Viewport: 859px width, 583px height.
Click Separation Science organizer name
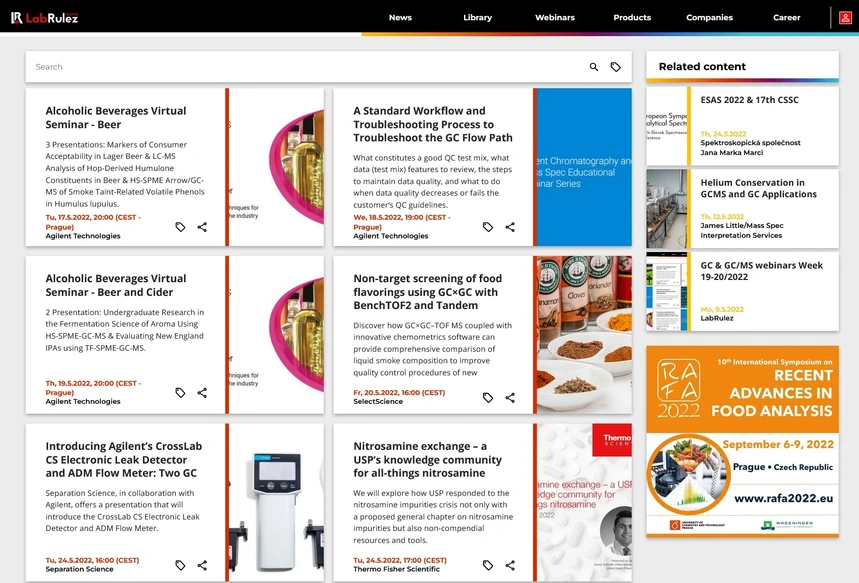pos(79,569)
